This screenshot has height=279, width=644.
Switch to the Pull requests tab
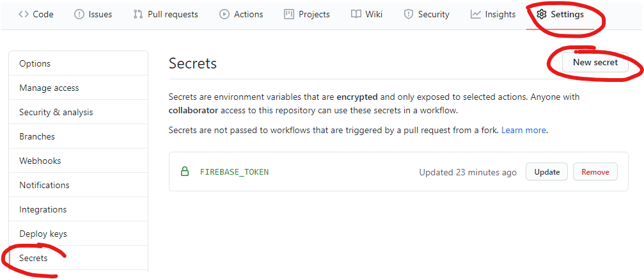[171, 14]
